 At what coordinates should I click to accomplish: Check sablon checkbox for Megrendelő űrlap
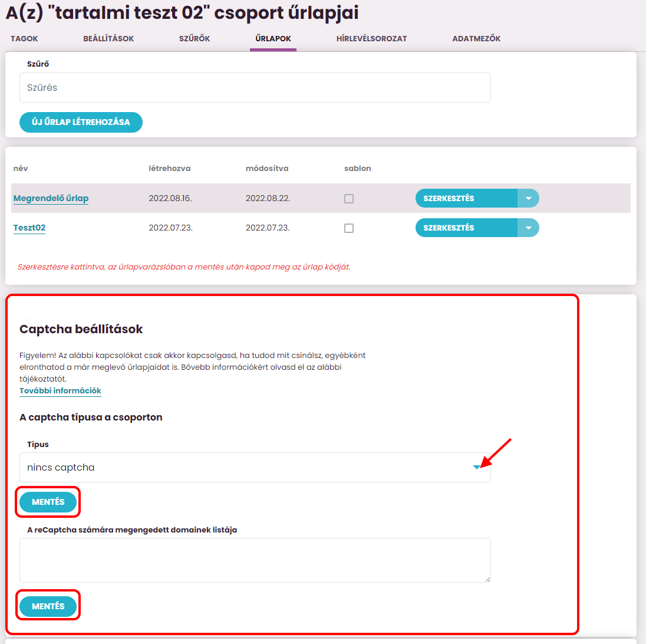[x=349, y=199]
